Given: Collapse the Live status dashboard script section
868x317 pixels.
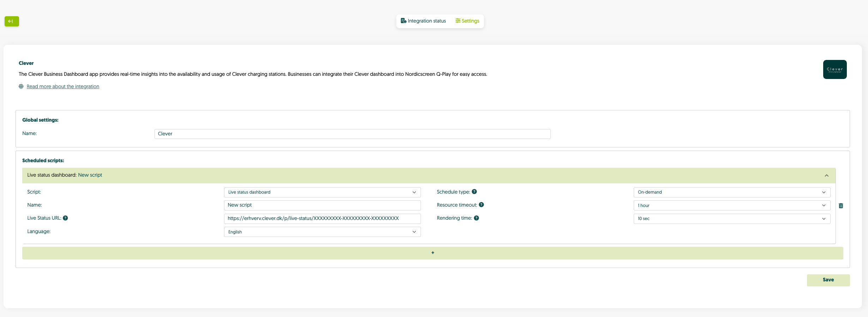Looking at the screenshot, I should 826,176.
